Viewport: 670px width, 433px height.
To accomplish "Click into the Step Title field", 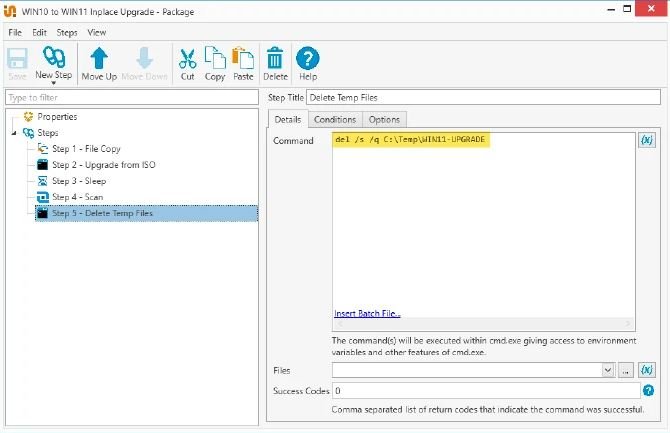I will pyautogui.click(x=483, y=97).
